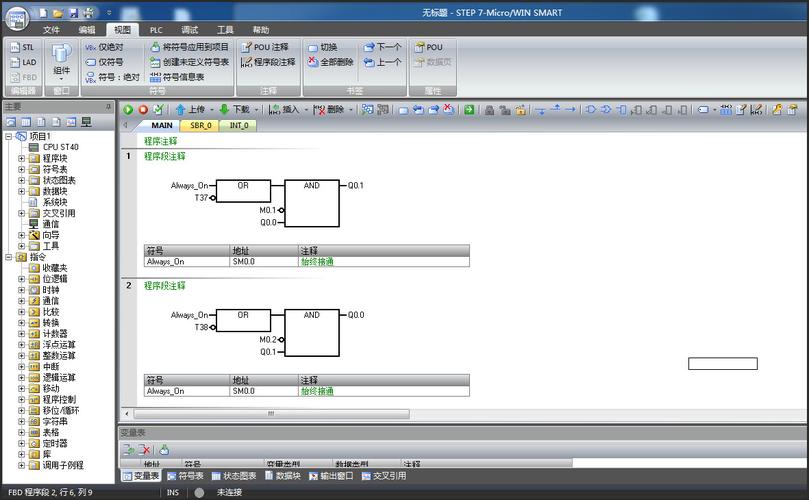Open 符号信息表 symbol info table

176,77
